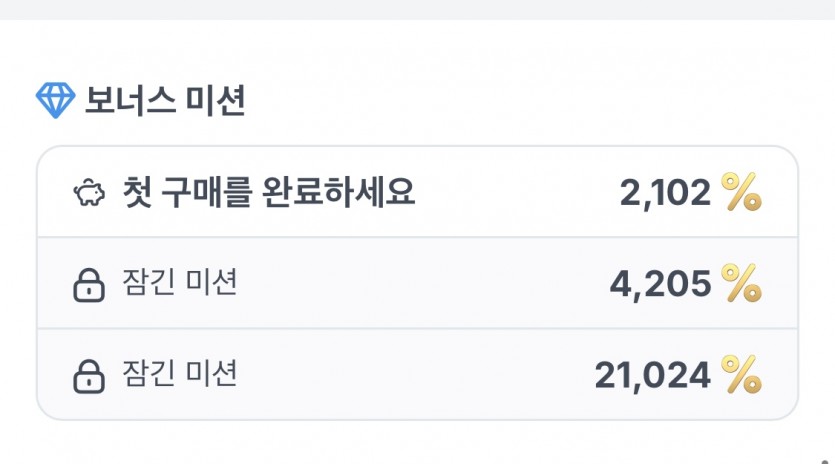Click the blue diamond bonus mission icon
The width and height of the screenshot is (835, 464).
pyautogui.click(x=55, y=100)
